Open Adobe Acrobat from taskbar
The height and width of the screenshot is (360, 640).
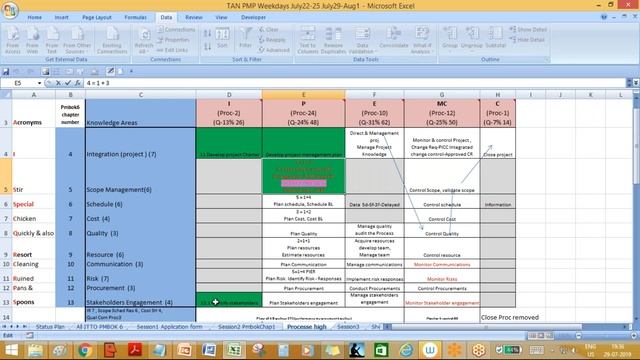click(x=135, y=350)
